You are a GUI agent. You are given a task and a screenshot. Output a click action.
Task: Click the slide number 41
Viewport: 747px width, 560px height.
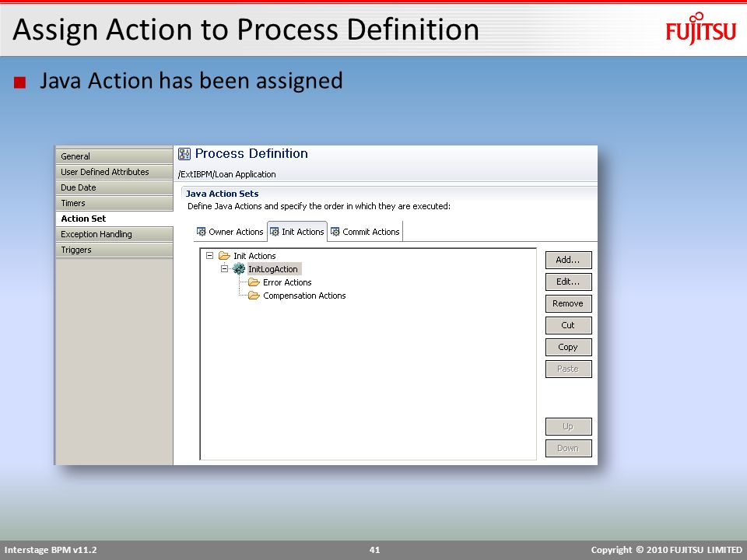(x=374, y=550)
